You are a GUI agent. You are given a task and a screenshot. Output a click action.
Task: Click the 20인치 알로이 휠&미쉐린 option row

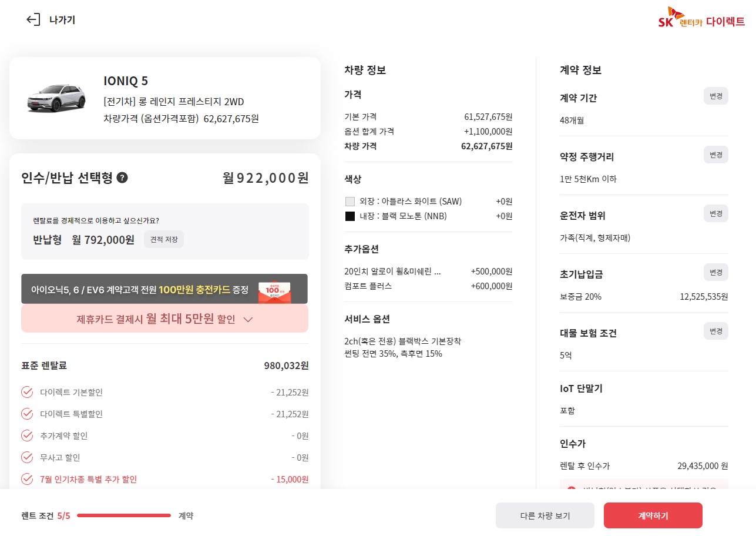tap(428, 271)
